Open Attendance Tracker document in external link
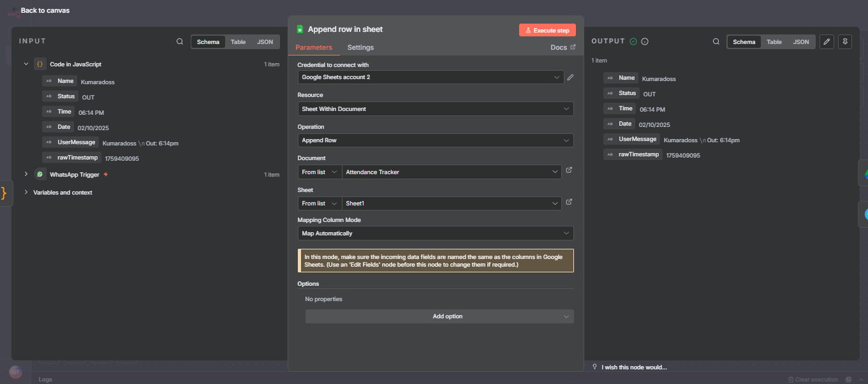 point(569,170)
